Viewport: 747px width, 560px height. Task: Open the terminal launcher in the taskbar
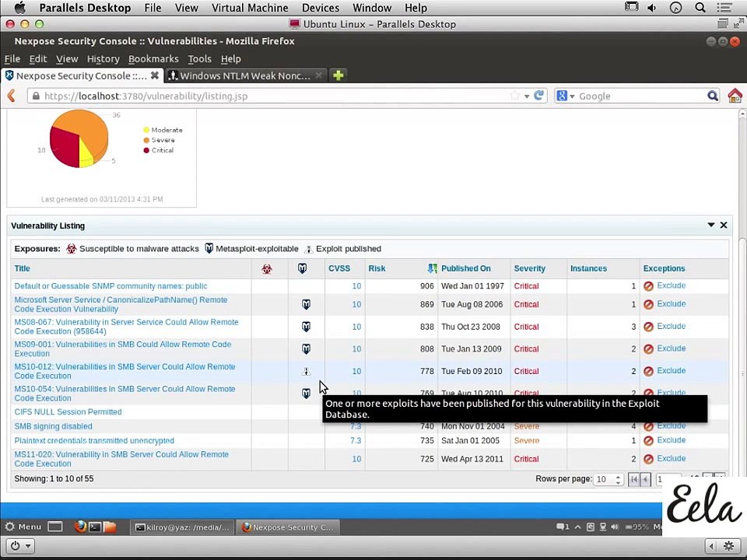(x=95, y=527)
